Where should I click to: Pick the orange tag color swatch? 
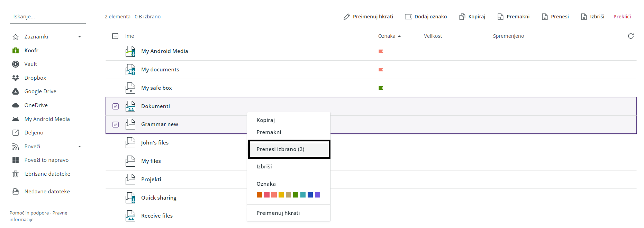[259, 195]
